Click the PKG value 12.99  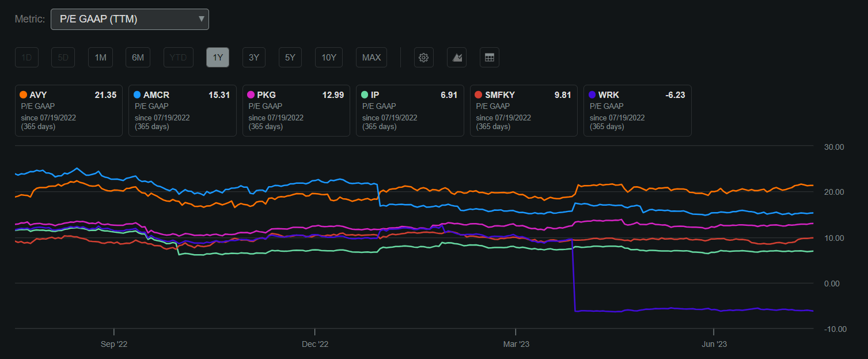tap(333, 95)
